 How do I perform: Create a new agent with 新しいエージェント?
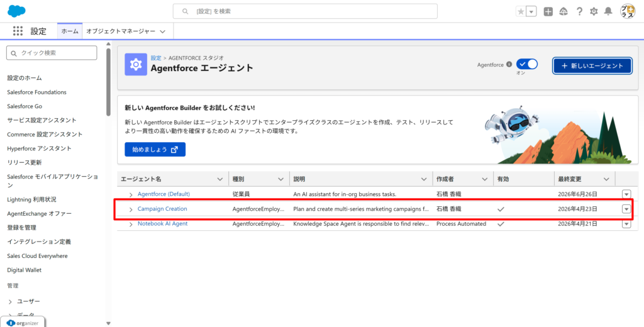point(592,66)
